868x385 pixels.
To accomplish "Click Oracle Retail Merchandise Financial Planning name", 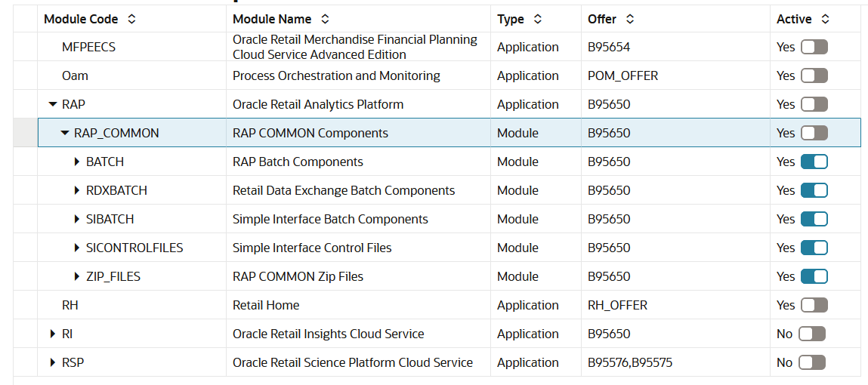I will (355, 47).
